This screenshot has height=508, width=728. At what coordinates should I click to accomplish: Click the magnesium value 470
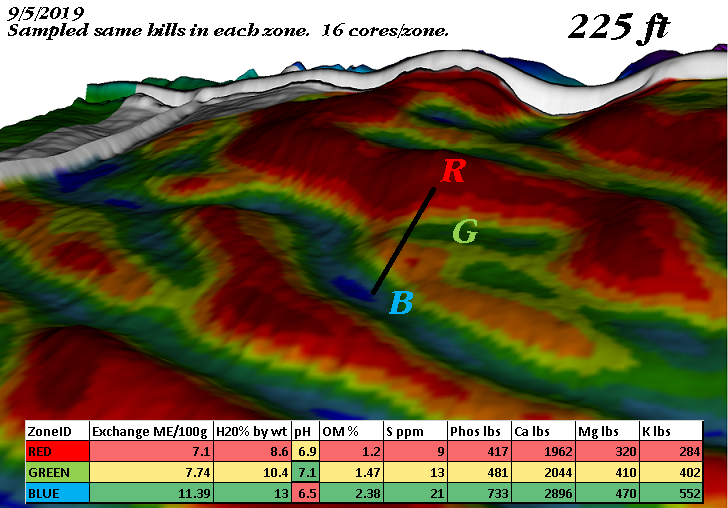click(x=607, y=493)
